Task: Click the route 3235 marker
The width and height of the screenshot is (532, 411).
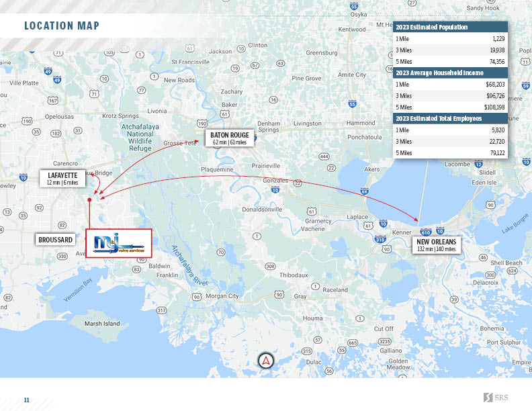Action: pos(384,341)
